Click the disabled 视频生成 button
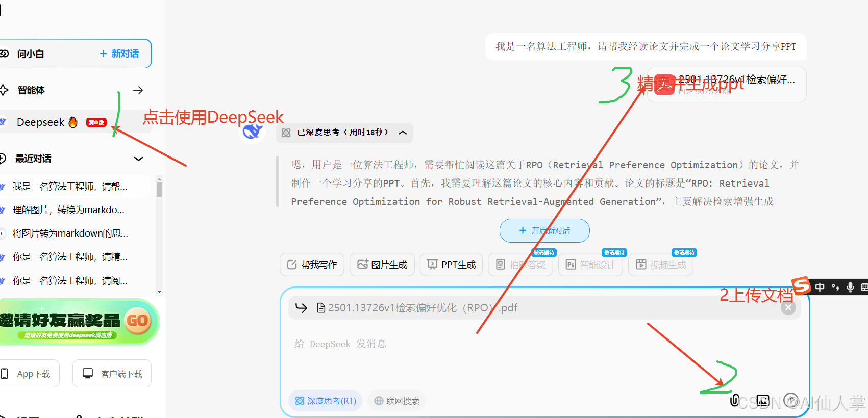 [661, 265]
